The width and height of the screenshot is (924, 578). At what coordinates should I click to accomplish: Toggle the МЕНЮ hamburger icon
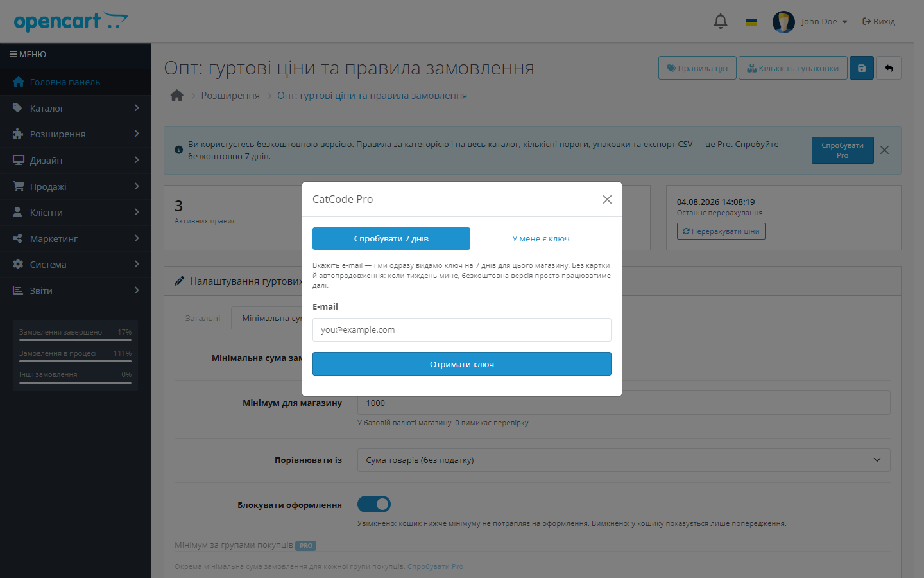click(13, 55)
